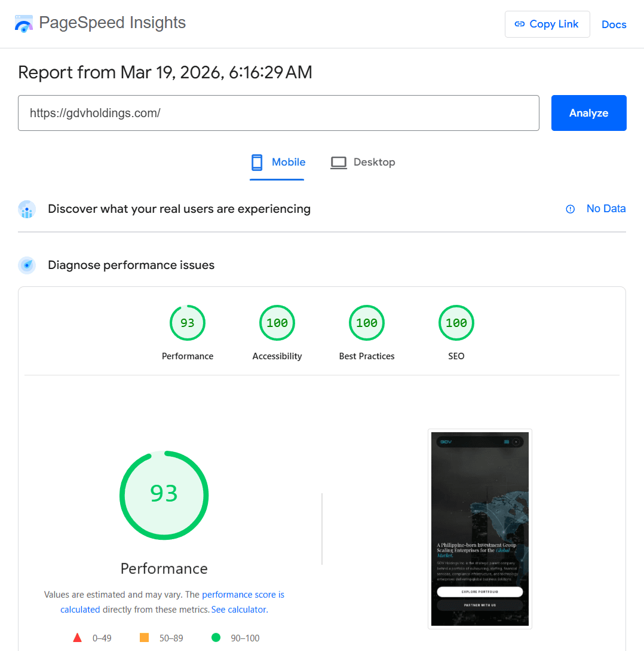
Task: Click the performance score is calculated link
Action: point(243,594)
